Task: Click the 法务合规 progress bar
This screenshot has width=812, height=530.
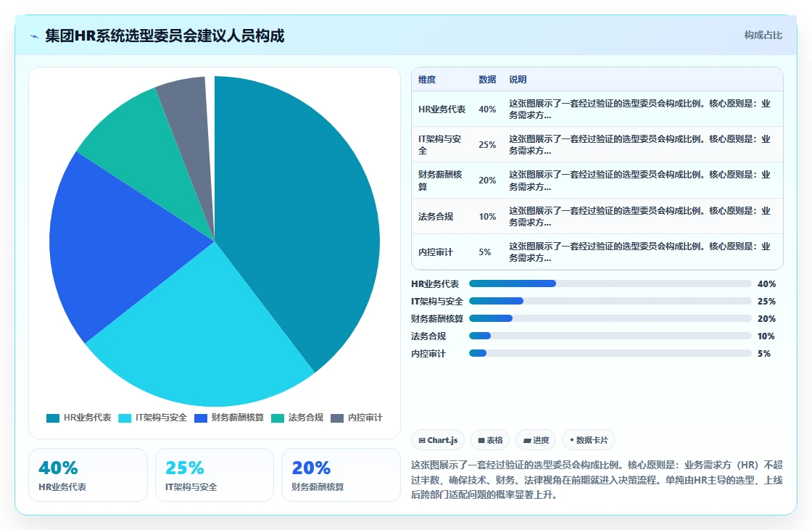Action: tap(610, 336)
